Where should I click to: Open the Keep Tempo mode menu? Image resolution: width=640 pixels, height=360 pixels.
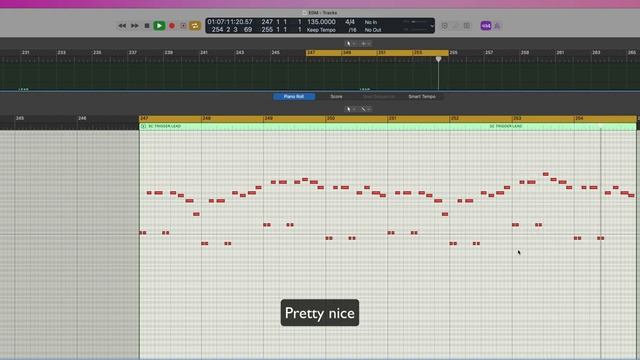pos(321,30)
